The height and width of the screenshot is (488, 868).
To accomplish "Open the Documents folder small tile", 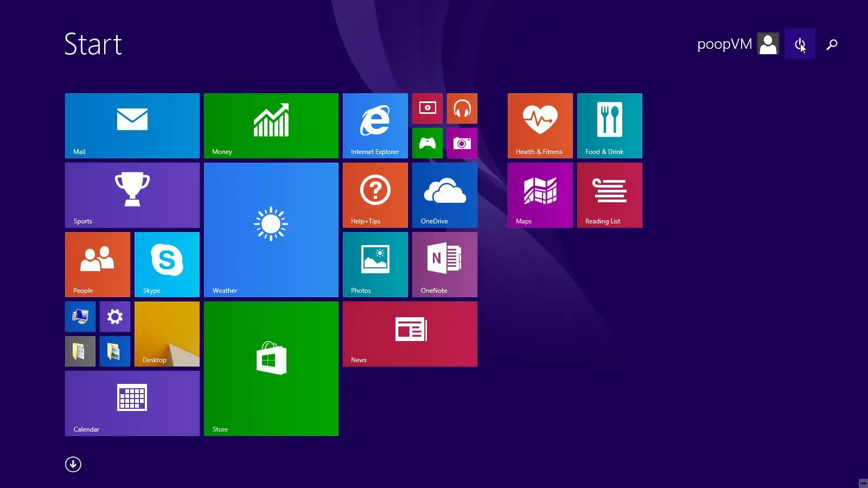I will tap(80, 351).
